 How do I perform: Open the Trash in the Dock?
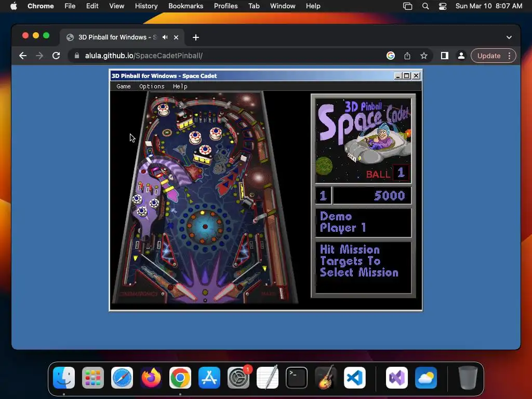468,378
